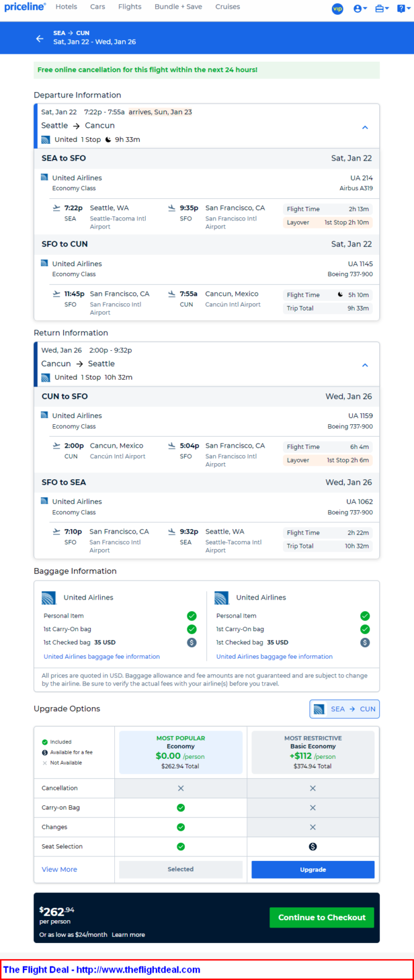Click takeoff plane icon beside 7:22p
This screenshot has width=414, height=980.
(x=57, y=208)
